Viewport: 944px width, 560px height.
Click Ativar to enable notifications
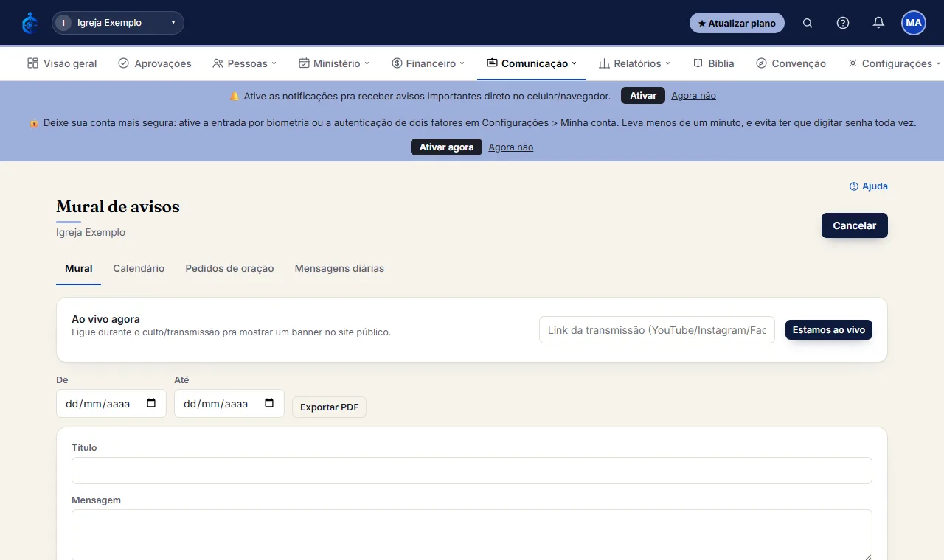[x=643, y=96]
